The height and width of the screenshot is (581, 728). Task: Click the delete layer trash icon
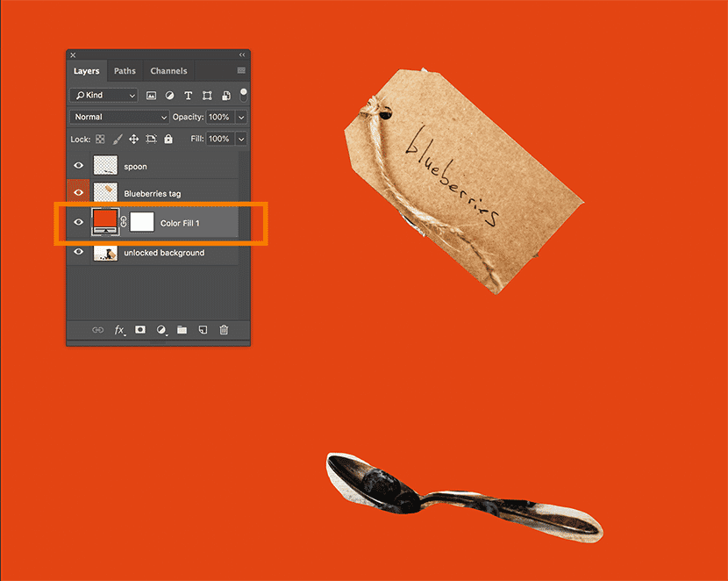pyautogui.click(x=224, y=330)
